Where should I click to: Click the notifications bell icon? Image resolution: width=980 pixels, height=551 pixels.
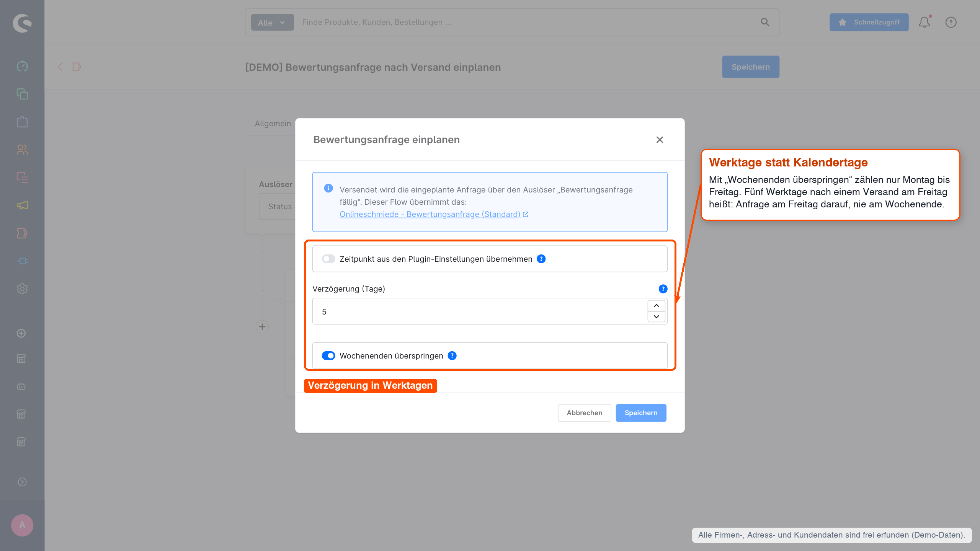[924, 22]
